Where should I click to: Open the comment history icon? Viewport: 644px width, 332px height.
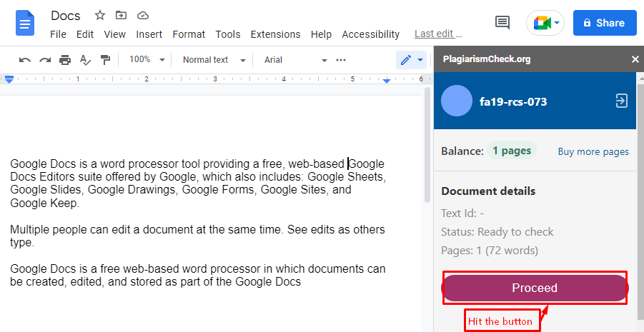pyautogui.click(x=502, y=23)
